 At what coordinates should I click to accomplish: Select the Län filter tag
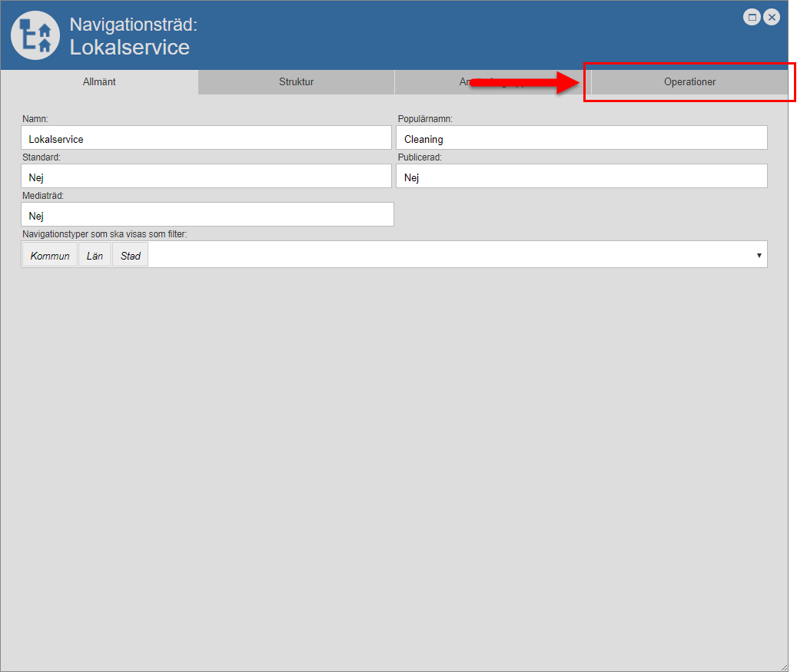tap(95, 256)
